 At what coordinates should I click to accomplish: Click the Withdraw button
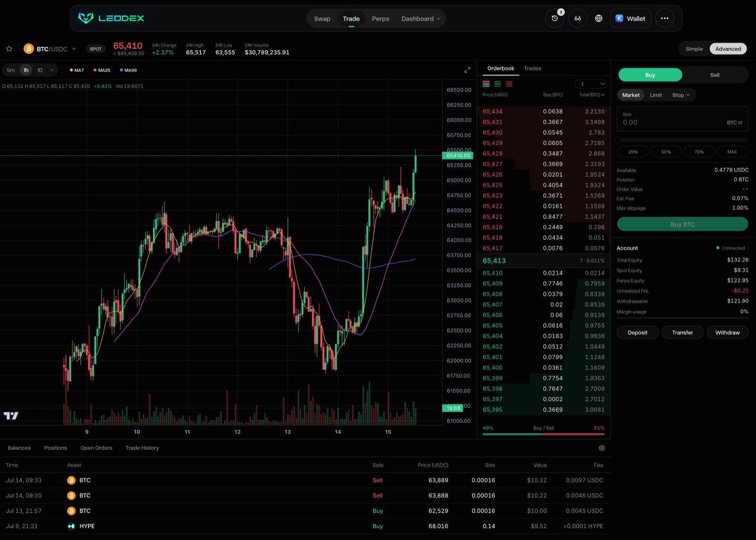tap(727, 333)
